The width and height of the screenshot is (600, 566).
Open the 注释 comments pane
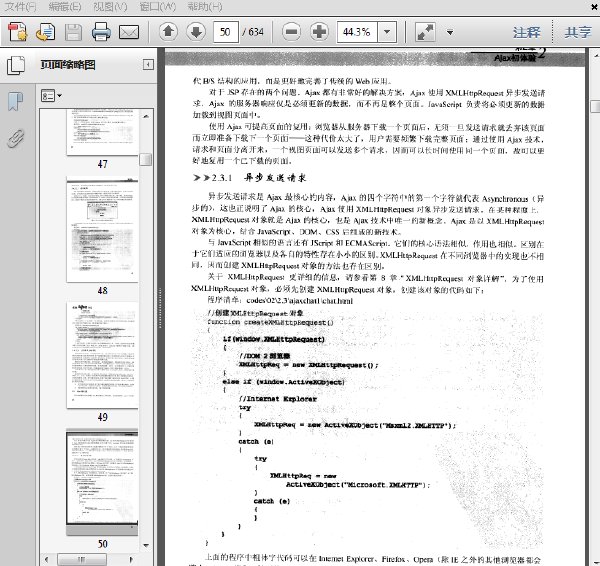tap(527, 32)
